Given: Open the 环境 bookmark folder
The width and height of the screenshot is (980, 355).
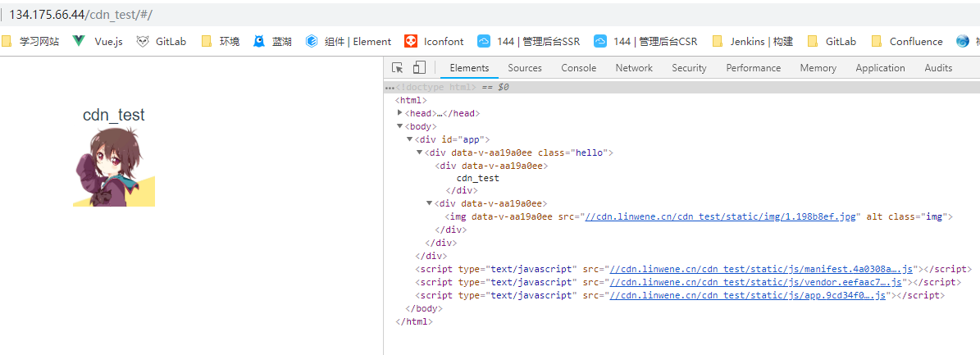Looking at the screenshot, I should pyautogui.click(x=221, y=41).
